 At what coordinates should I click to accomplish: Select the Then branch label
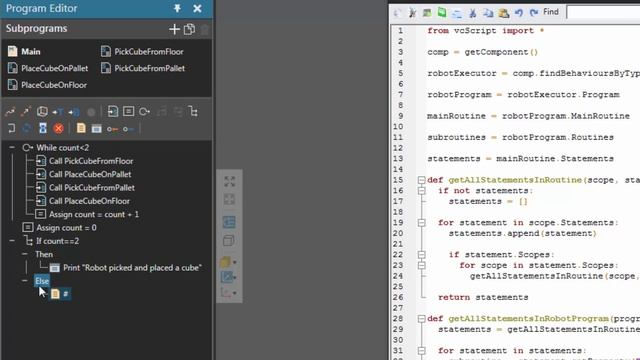(44, 254)
